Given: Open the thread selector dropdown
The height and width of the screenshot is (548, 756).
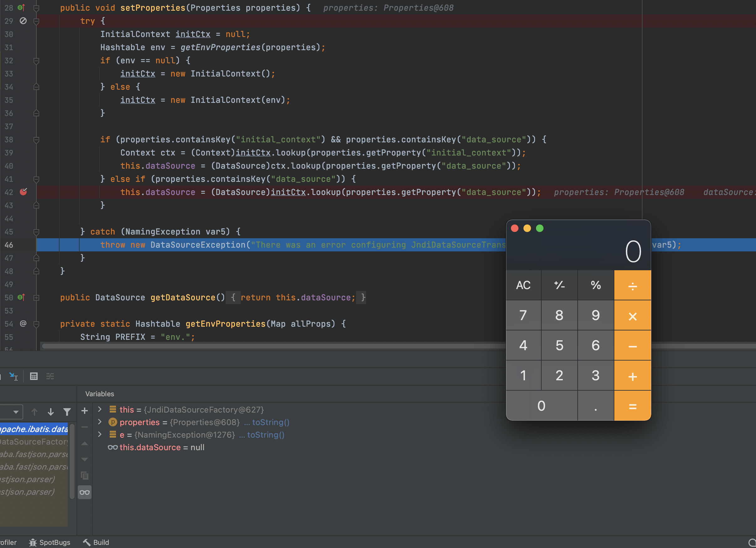Looking at the screenshot, I should pos(11,412).
